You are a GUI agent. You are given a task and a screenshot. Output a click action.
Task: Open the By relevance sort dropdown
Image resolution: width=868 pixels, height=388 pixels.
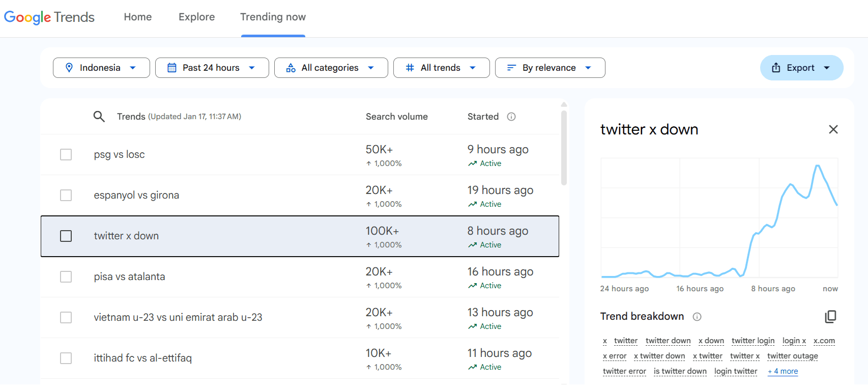pyautogui.click(x=549, y=68)
